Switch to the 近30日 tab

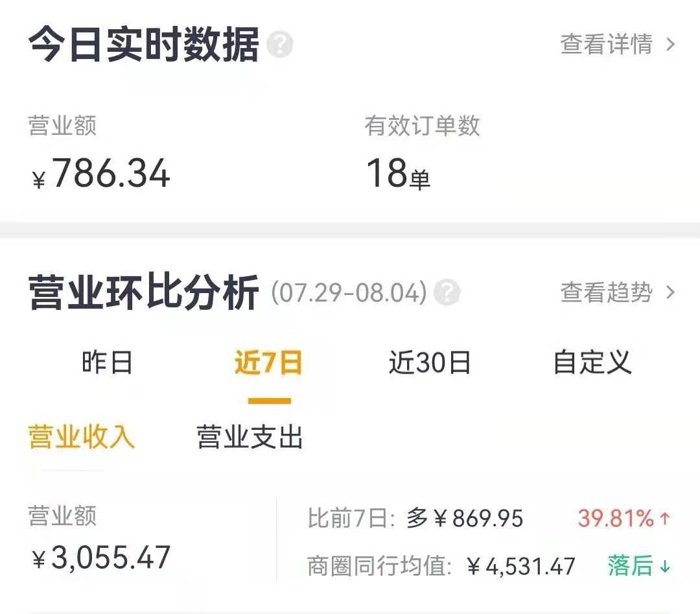point(430,362)
